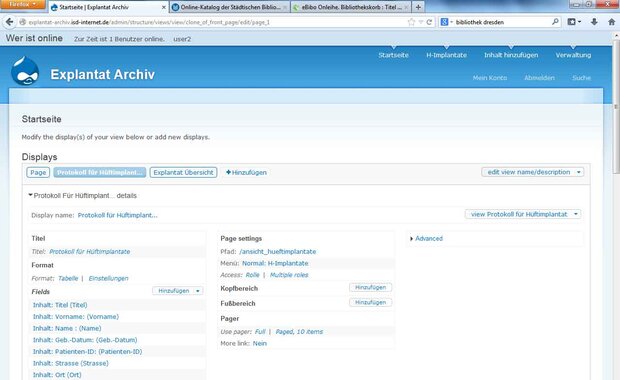Viewport: 620px width, 380px height.
Task: Open field Inhalt: Ort (Ort)
Action: (57, 375)
